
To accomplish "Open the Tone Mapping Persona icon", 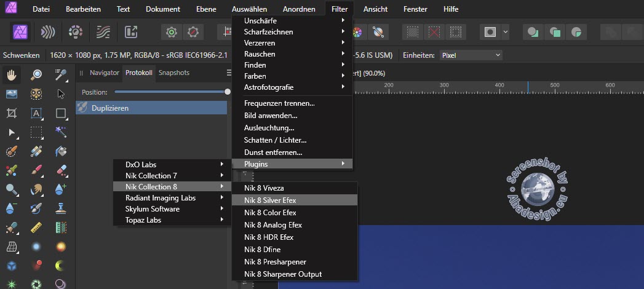I will [x=103, y=32].
